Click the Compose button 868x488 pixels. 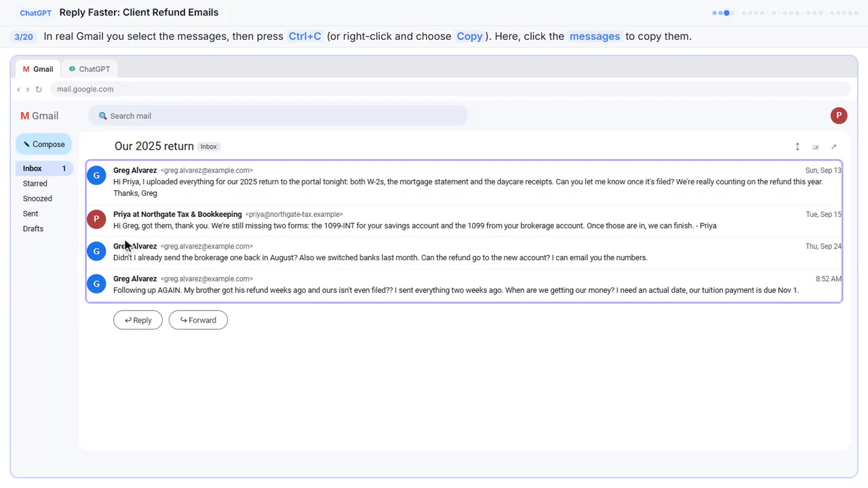pyautogui.click(x=44, y=144)
